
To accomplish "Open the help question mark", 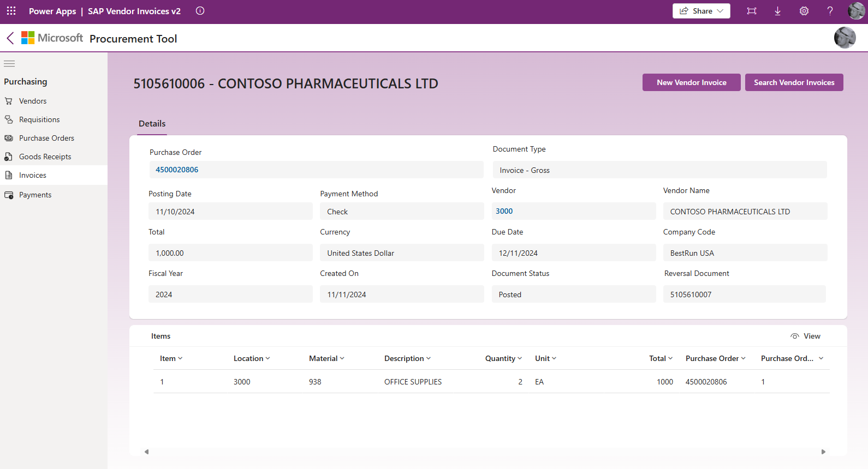I will [830, 11].
